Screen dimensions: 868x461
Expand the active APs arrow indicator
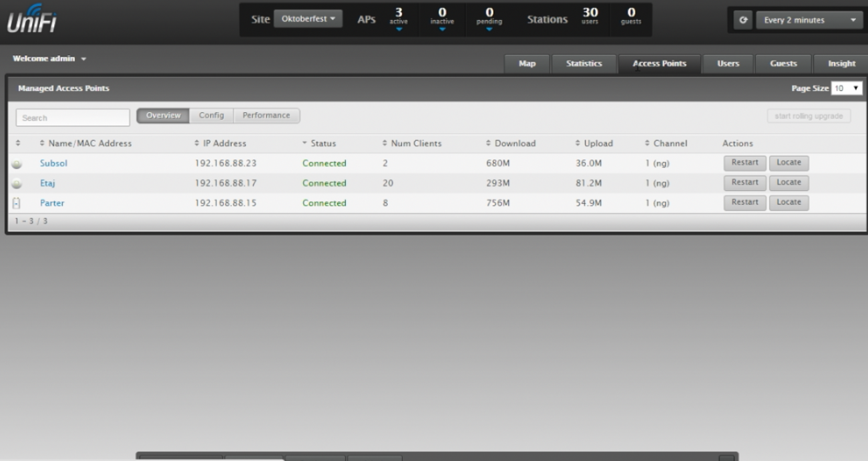click(x=398, y=29)
